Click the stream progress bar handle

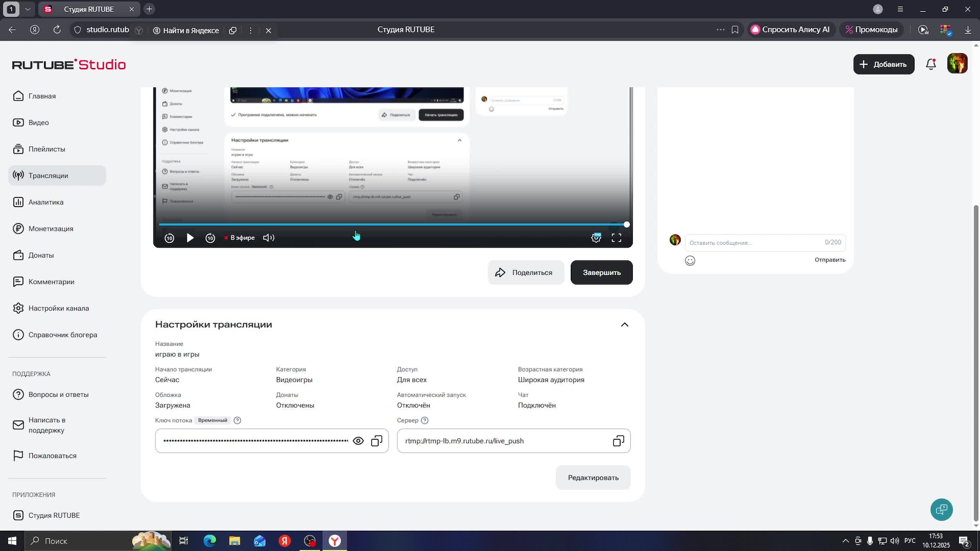point(626,225)
